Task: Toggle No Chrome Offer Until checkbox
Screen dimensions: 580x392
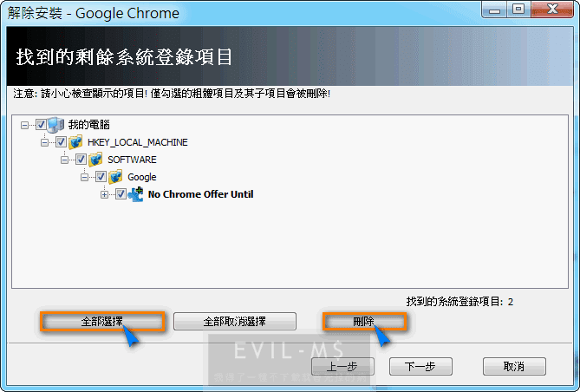Action: 121,194
